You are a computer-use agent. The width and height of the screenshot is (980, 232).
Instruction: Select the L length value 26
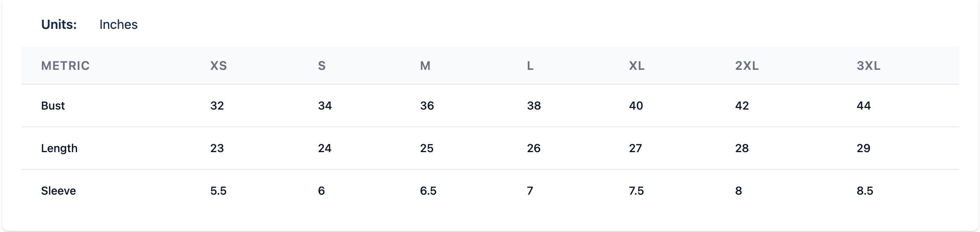(533, 148)
